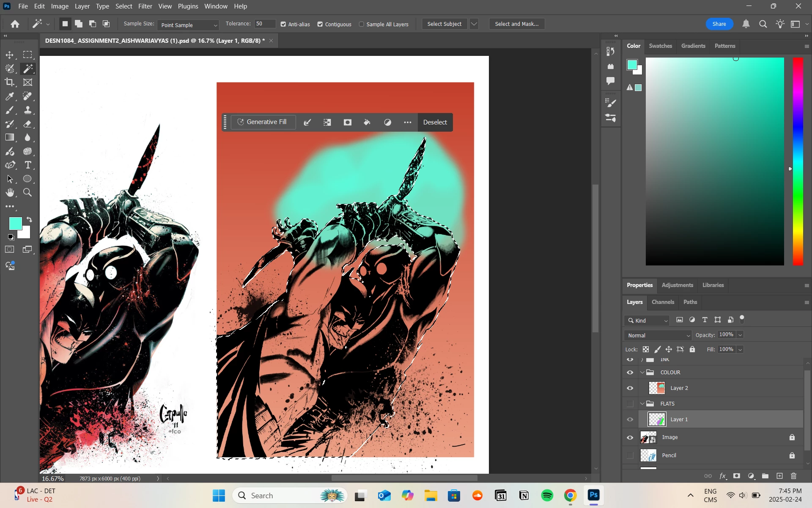Image resolution: width=812 pixels, height=508 pixels.
Task: Switch to the Channels tab
Action: point(663,302)
